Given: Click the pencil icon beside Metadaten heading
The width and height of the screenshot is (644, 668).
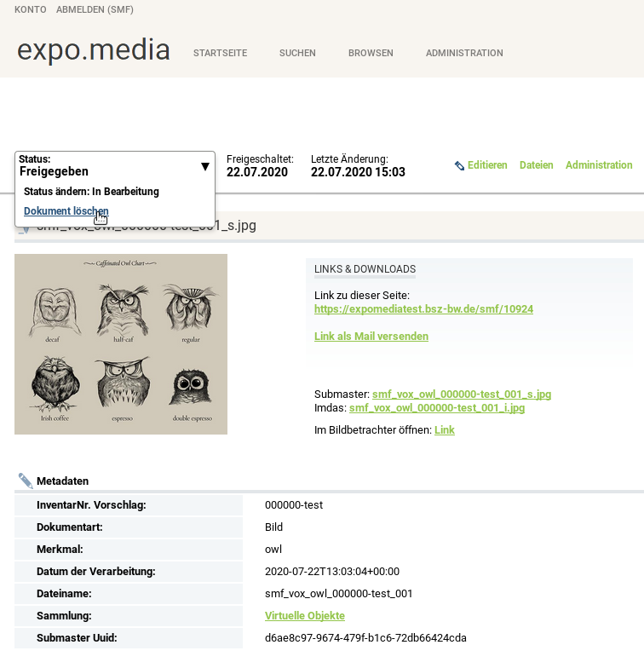Looking at the screenshot, I should (x=26, y=481).
